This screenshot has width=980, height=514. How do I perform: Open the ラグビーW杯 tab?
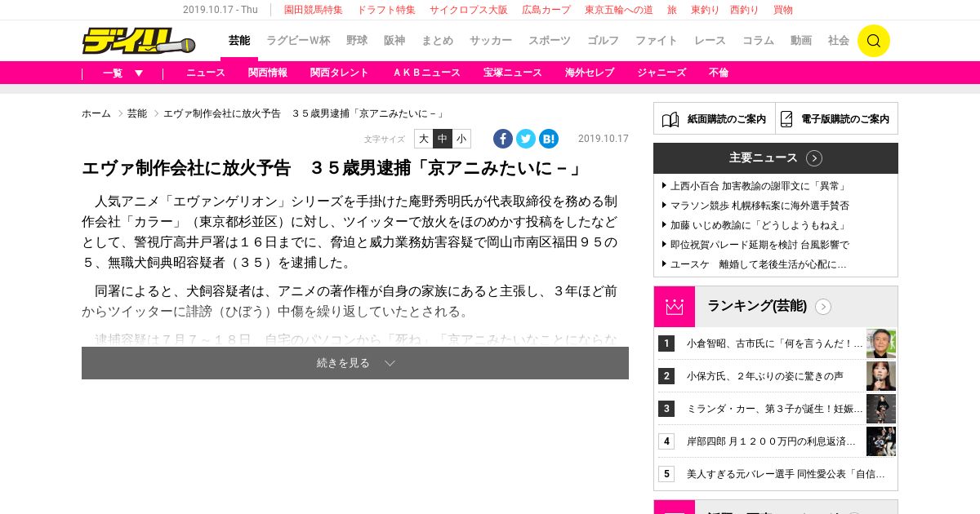(298, 41)
